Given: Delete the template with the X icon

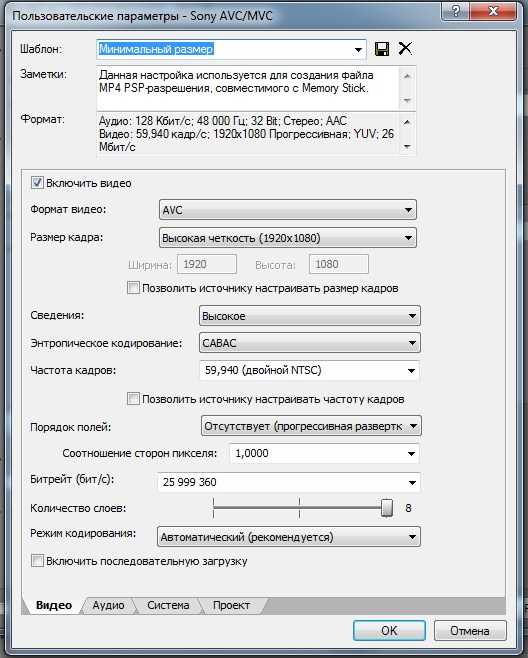Looking at the screenshot, I should [405, 49].
